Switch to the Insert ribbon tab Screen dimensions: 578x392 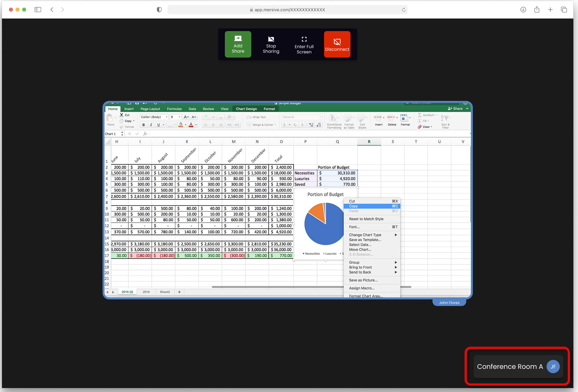[x=129, y=109]
